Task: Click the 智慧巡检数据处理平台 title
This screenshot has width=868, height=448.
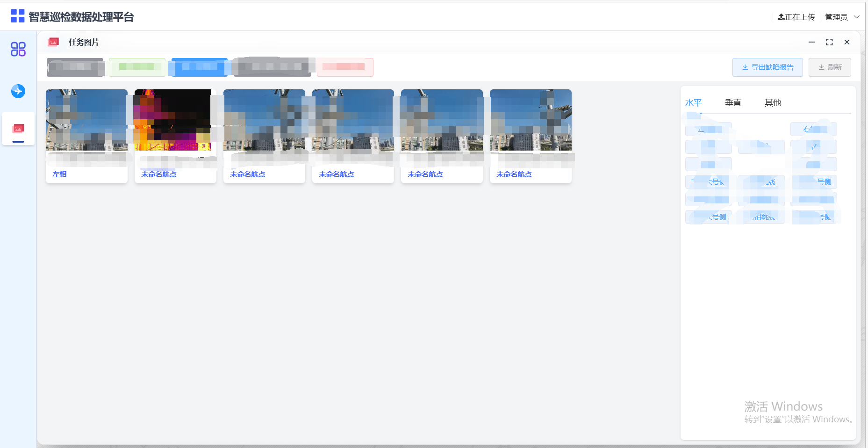Action: (x=81, y=17)
